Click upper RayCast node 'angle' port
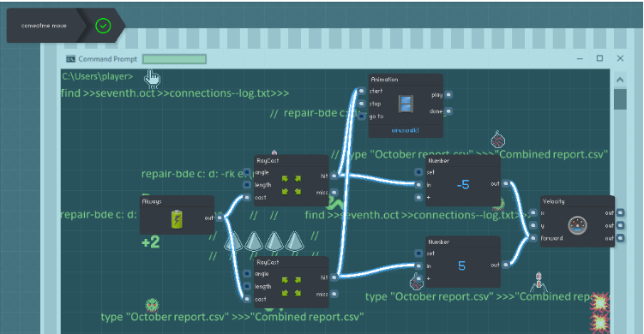The width and height of the screenshot is (644, 334). pos(247,172)
